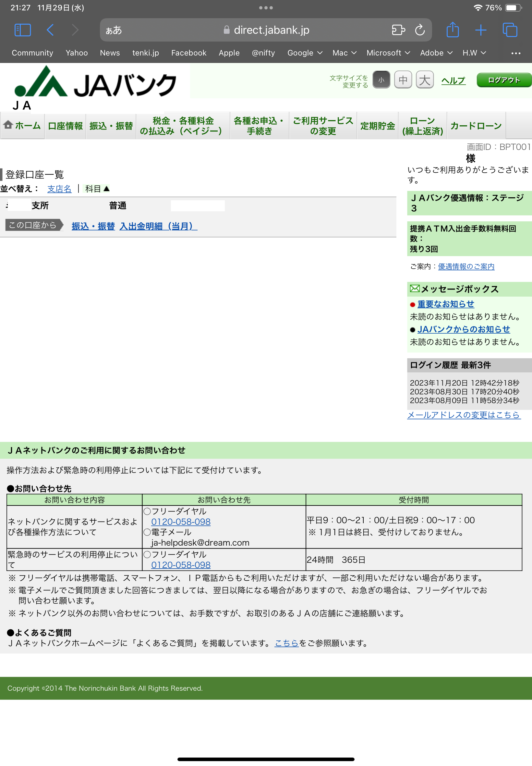Open the Yahoo bookmark
The height and width of the screenshot is (766, 532).
click(77, 53)
